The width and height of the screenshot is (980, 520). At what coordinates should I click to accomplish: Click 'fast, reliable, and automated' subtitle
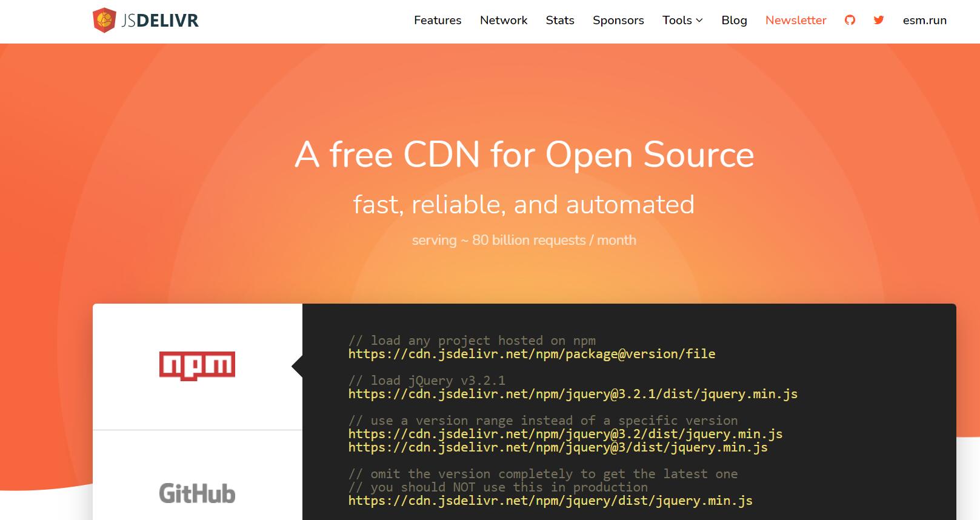point(524,205)
